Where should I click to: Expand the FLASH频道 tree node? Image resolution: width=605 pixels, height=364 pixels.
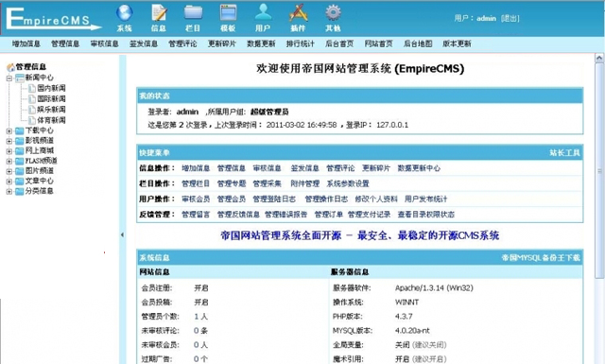(9, 161)
